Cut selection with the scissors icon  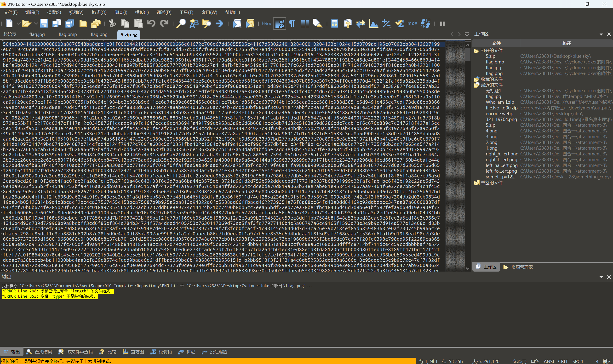tap(112, 23)
